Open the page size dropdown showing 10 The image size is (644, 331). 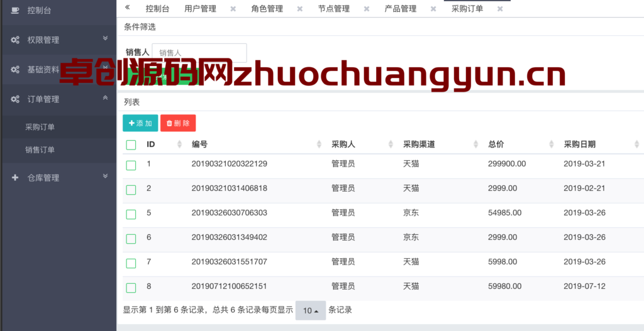(x=311, y=310)
